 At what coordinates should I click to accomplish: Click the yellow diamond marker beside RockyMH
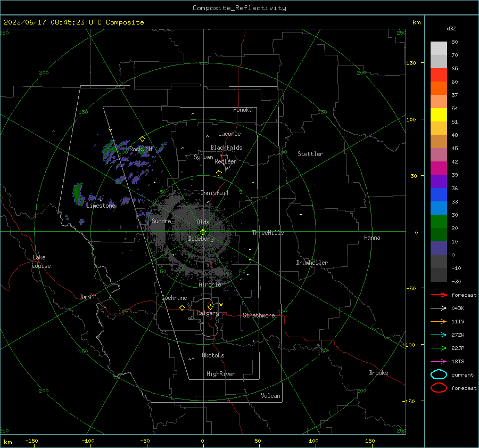pyautogui.click(x=142, y=139)
